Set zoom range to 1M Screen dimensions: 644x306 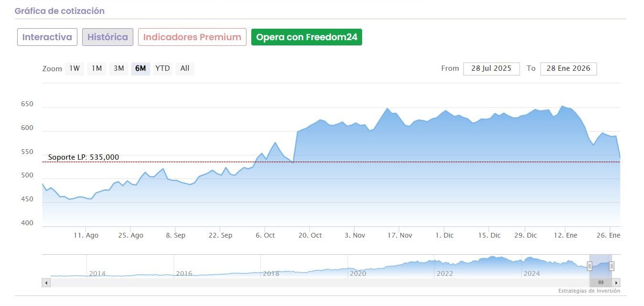coord(97,68)
